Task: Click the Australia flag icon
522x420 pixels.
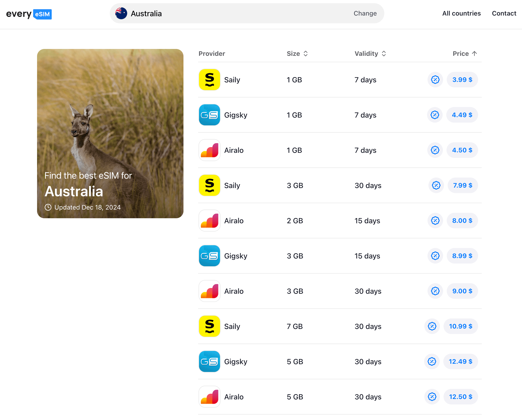Action: point(121,13)
